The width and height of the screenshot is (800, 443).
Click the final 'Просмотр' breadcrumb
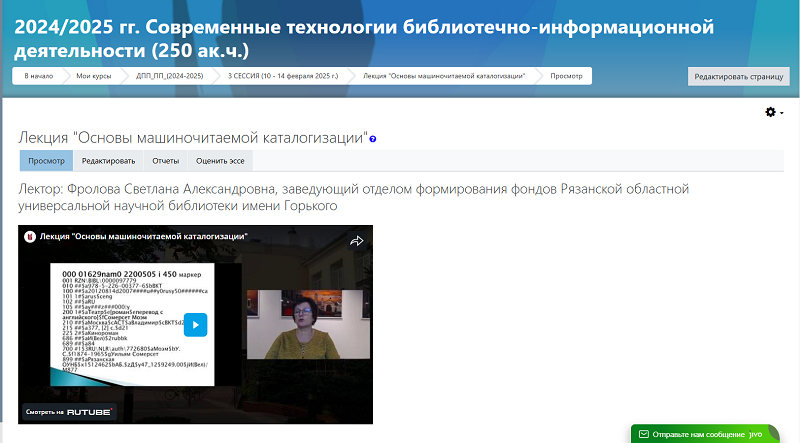(x=566, y=76)
